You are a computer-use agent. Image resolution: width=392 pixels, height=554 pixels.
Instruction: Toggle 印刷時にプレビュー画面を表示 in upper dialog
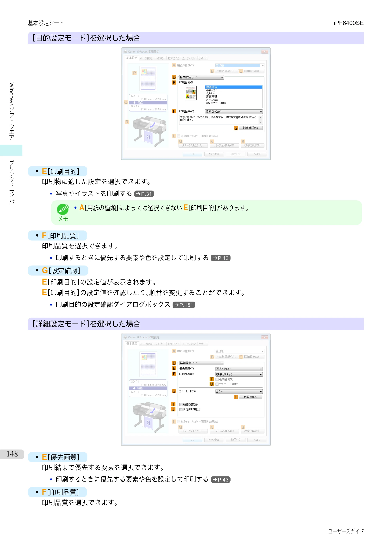179,136
